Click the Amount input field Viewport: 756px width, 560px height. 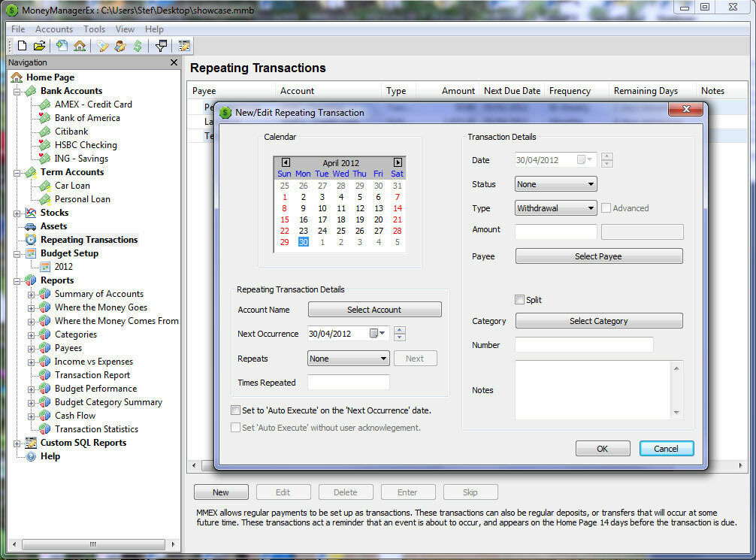coord(556,232)
